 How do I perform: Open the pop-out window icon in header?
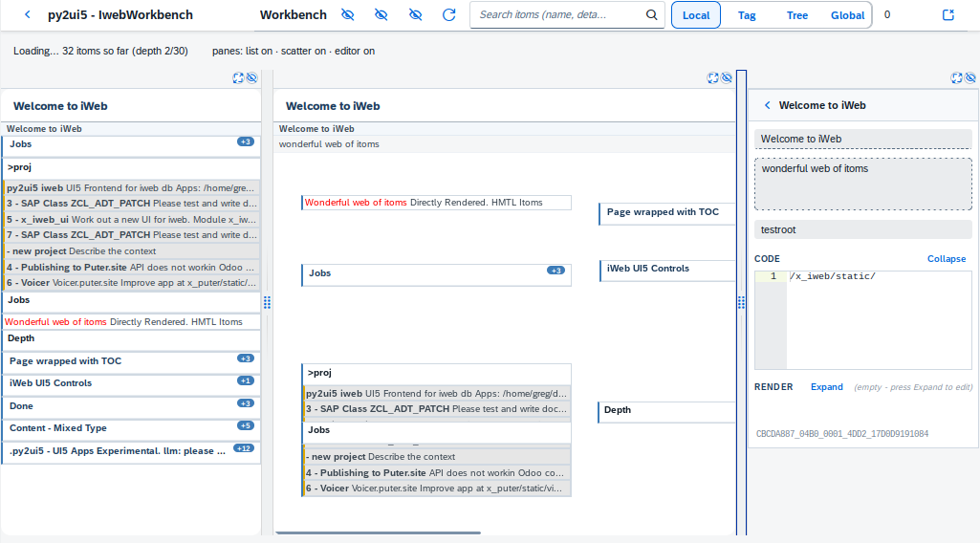pos(948,14)
